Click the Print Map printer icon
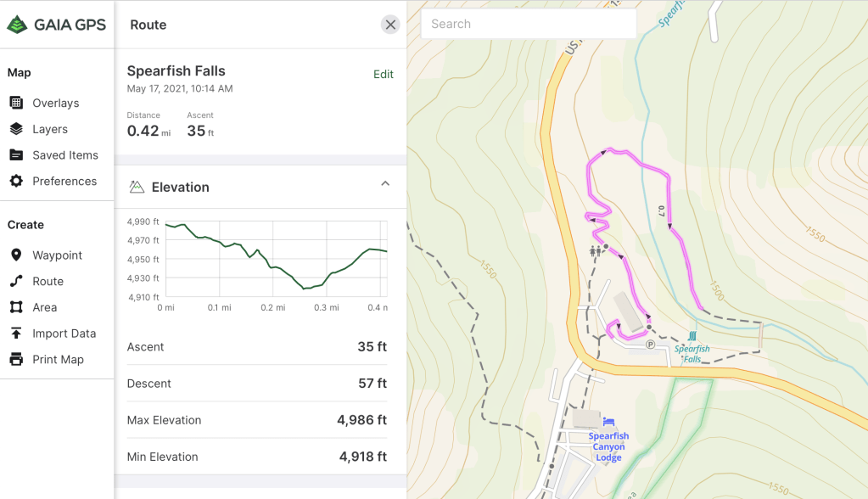 click(16, 359)
